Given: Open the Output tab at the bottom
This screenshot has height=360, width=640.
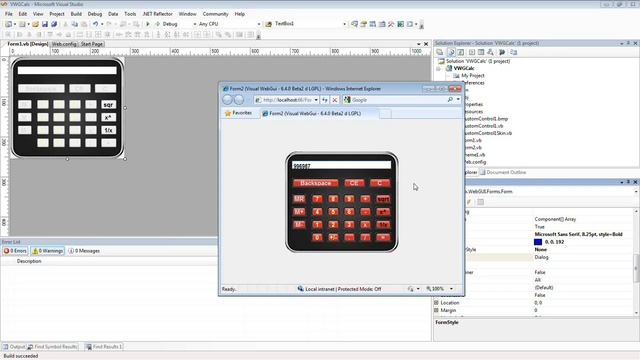Looking at the screenshot, I should (14, 347).
